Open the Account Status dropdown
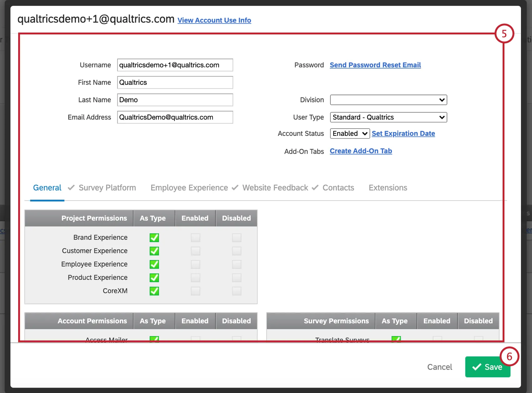This screenshot has width=532, height=393. click(x=349, y=133)
